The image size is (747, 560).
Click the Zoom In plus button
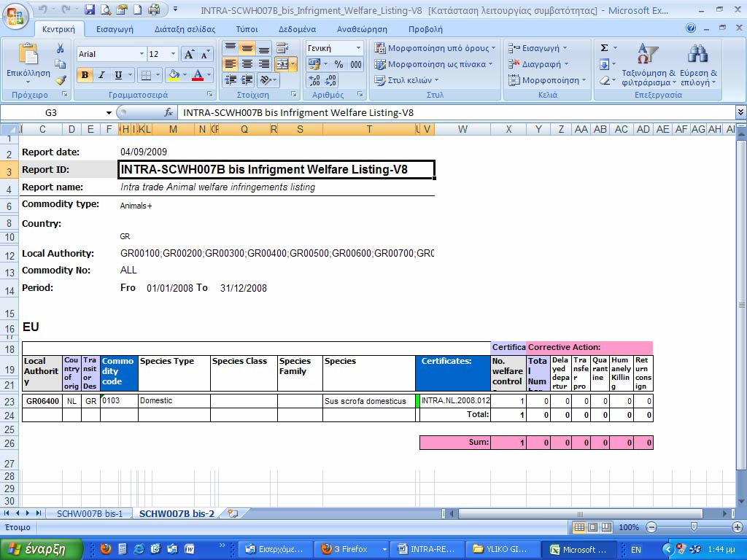pyautogui.click(x=738, y=527)
